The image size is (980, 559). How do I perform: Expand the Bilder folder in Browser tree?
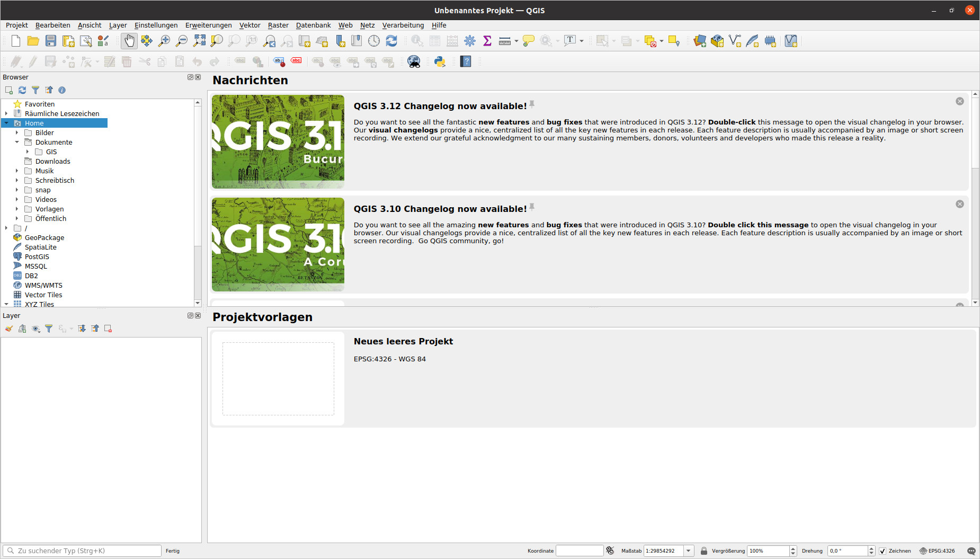[17, 132]
